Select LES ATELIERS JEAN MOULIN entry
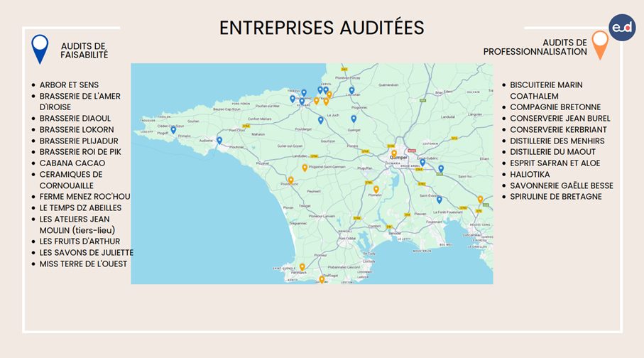644x358 pixels. [x=77, y=225]
